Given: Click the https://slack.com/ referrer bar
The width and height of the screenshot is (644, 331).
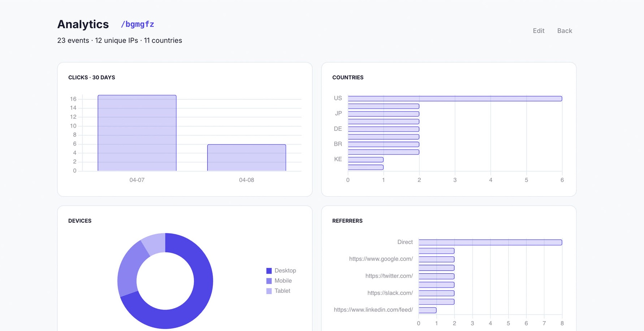Looking at the screenshot, I should (436, 293).
